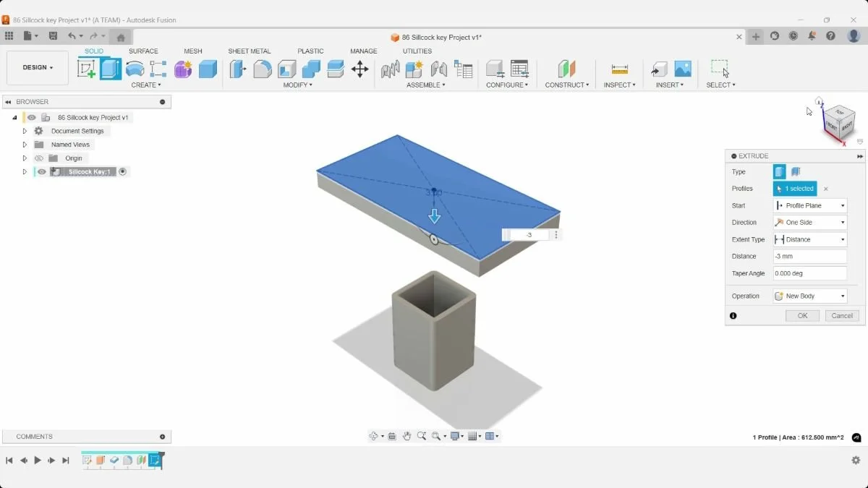Open the Create Form purple icon
This screenshot has width=868, height=488.
point(183,69)
